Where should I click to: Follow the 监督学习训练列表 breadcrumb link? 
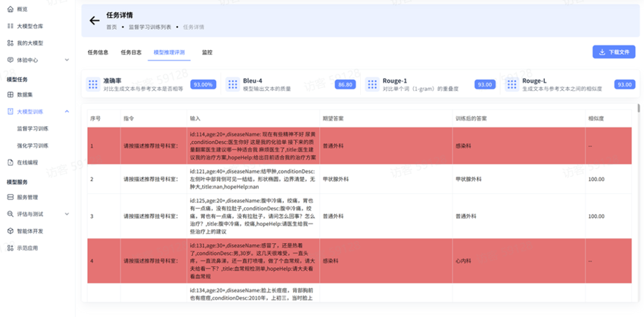(150, 27)
